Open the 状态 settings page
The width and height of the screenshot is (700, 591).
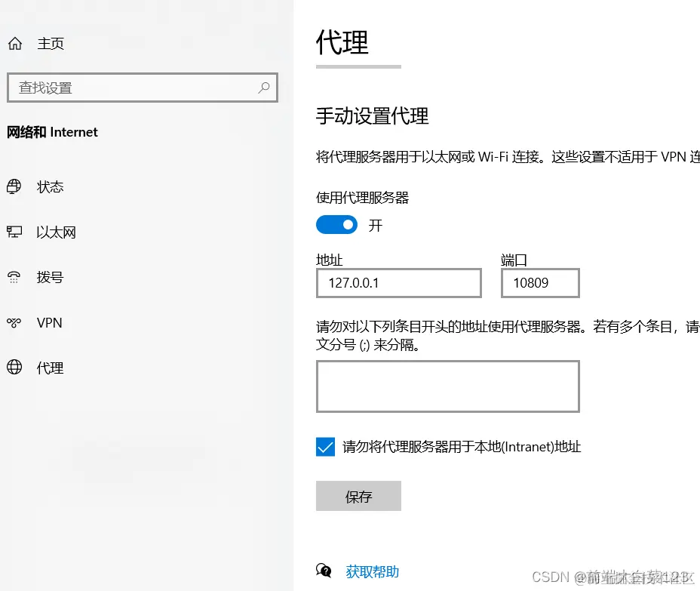click(50, 186)
